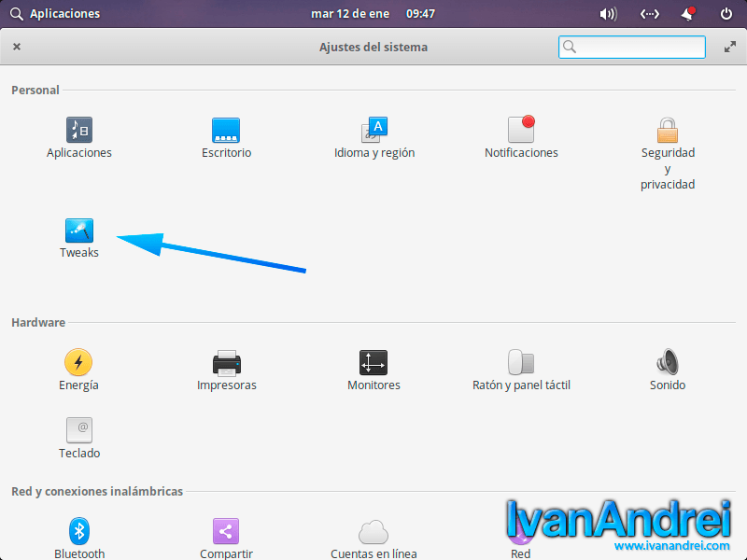
Task: Open the Aplicaciones settings icon
Action: point(79,130)
